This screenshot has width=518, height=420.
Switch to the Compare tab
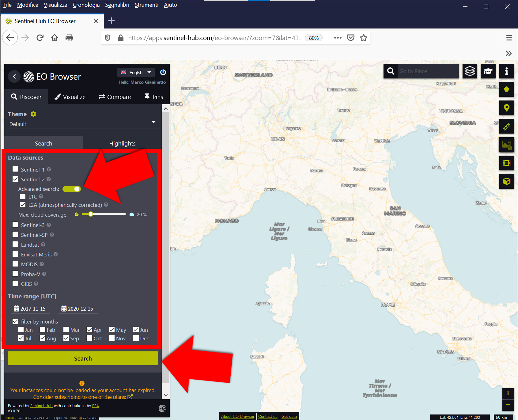115,97
